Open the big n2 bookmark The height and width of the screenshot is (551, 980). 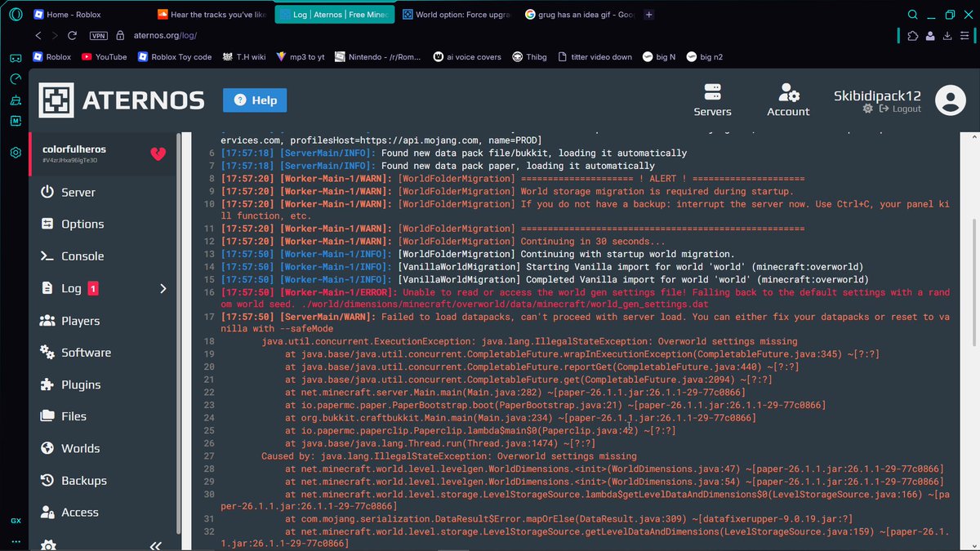coord(706,57)
